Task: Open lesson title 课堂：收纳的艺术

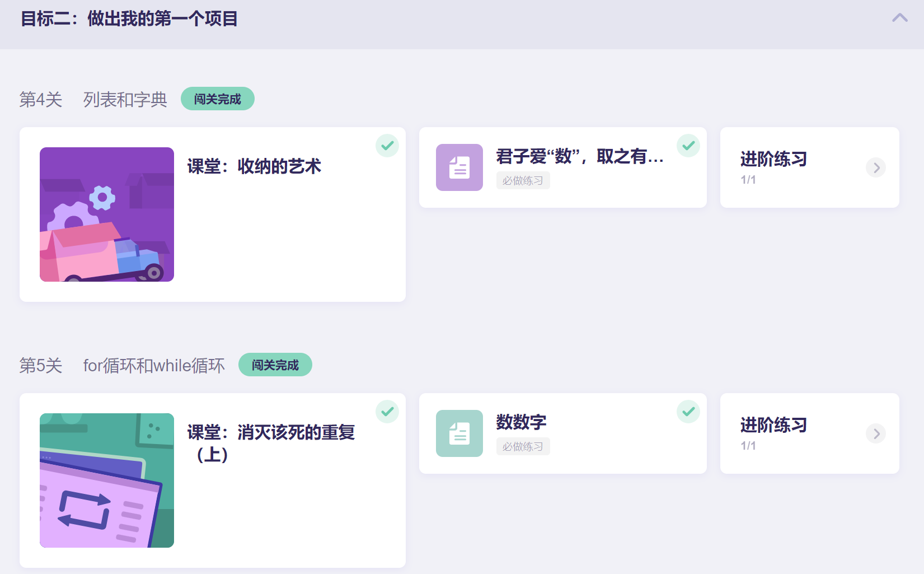Action: [x=254, y=166]
